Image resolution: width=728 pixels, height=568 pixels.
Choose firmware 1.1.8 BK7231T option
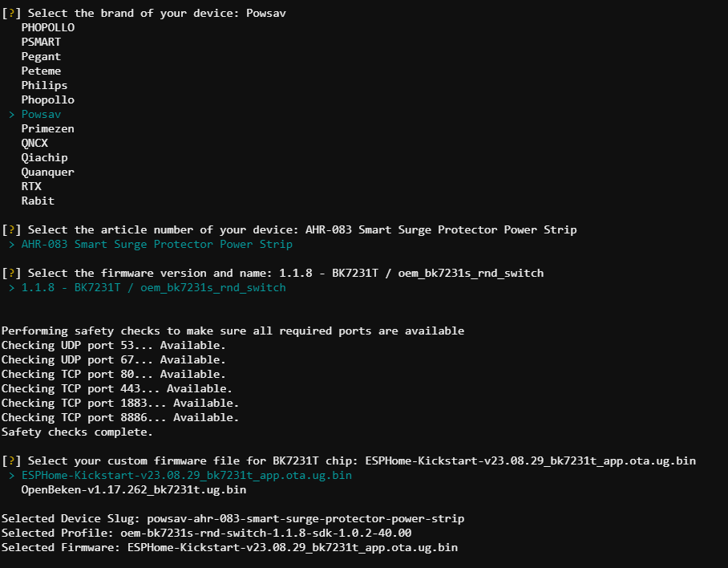[154, 287]
